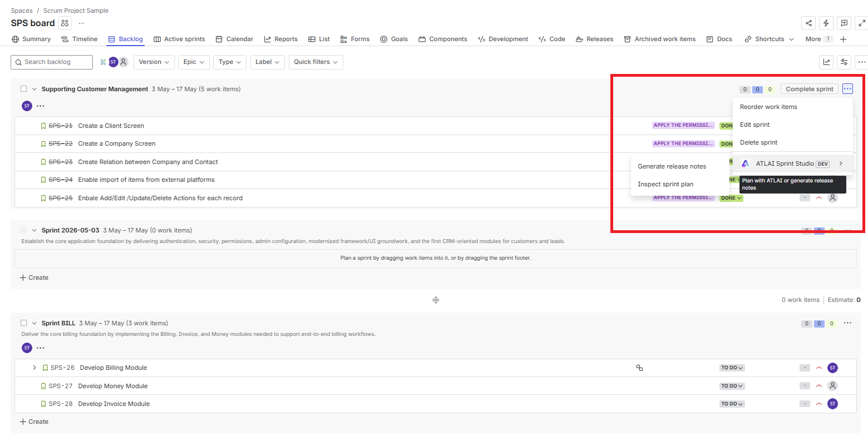
Task: Change SPS-25 DONE status dropdown
Action: [x=732, y=198]
